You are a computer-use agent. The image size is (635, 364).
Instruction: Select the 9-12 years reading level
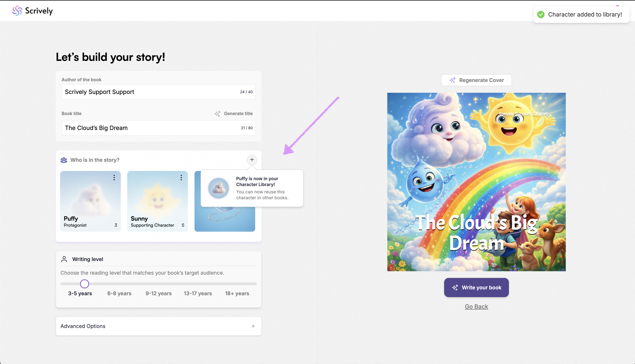(x=158, y=293)
